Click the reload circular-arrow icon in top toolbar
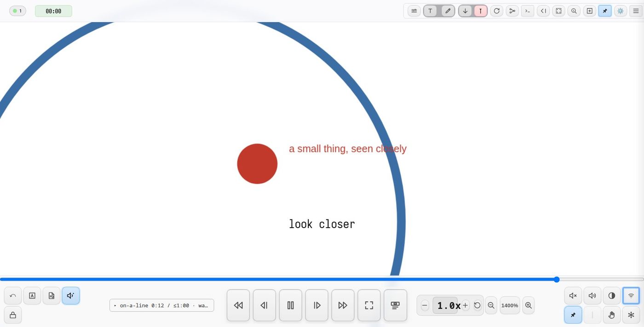 coord(497,11)
